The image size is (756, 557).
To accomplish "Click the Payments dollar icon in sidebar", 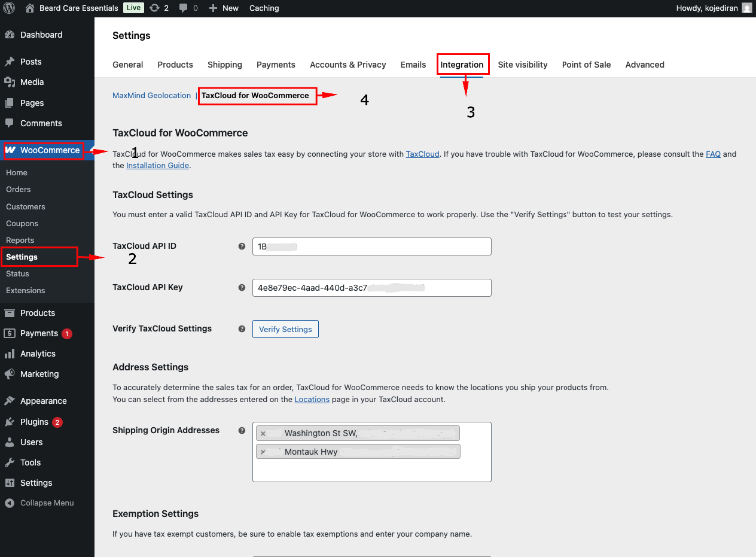I will [10, 333].
